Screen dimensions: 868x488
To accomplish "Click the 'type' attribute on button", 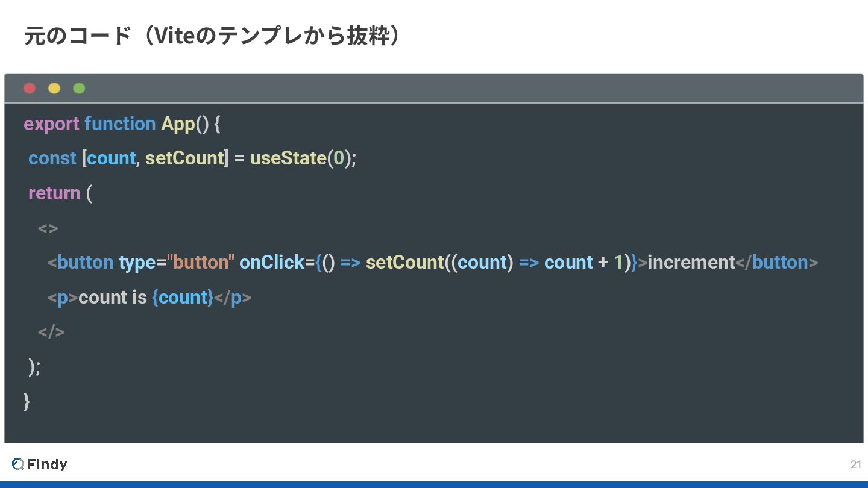I will 137,263.
